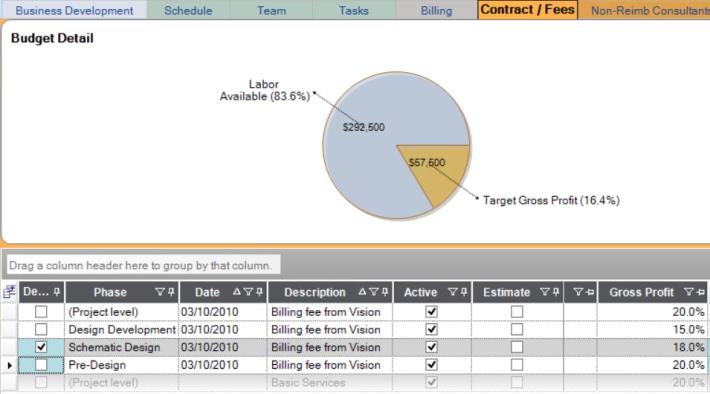The image size is (710, 394).
Task: Open the Description column filter
Action: tap(374, 292)
